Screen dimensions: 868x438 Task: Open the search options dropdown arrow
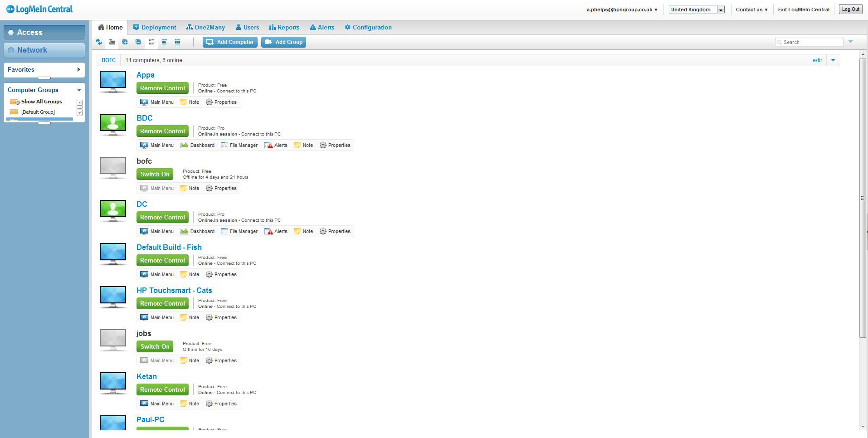click(851, 42)
